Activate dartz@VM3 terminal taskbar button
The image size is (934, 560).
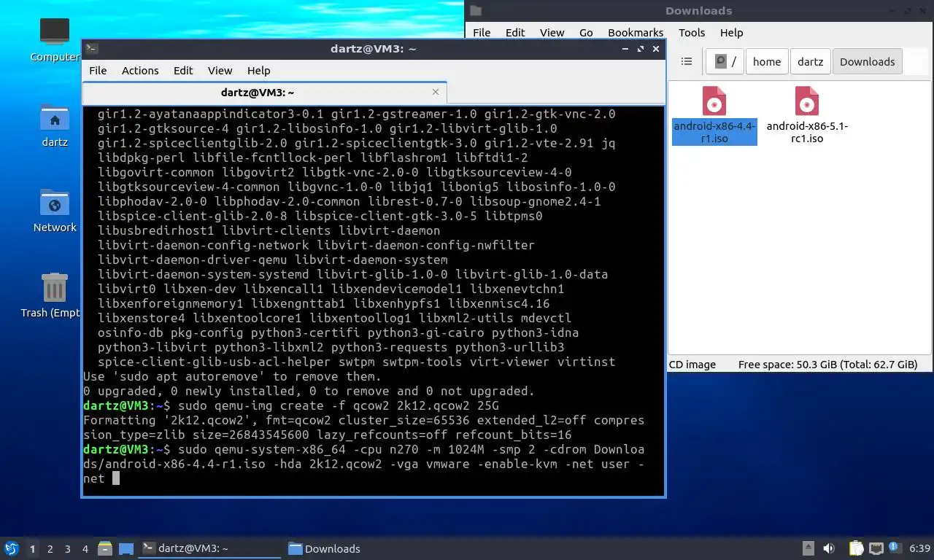[210, 548]
